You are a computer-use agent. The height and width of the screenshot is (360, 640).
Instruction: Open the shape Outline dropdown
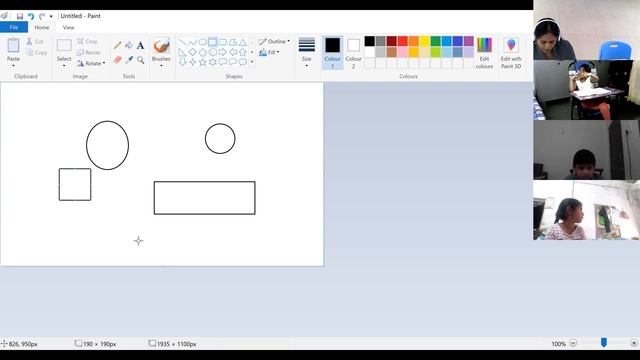274,41
